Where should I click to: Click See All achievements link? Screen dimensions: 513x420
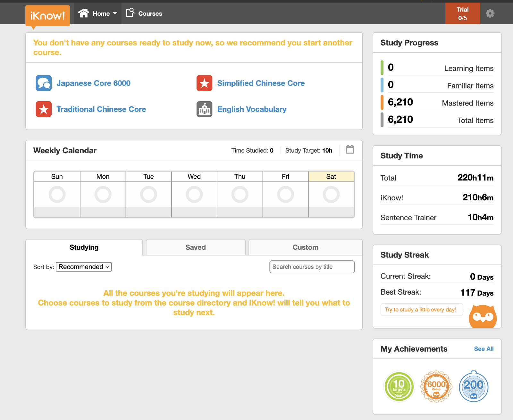pyautogui.click(x=484, y=349)
